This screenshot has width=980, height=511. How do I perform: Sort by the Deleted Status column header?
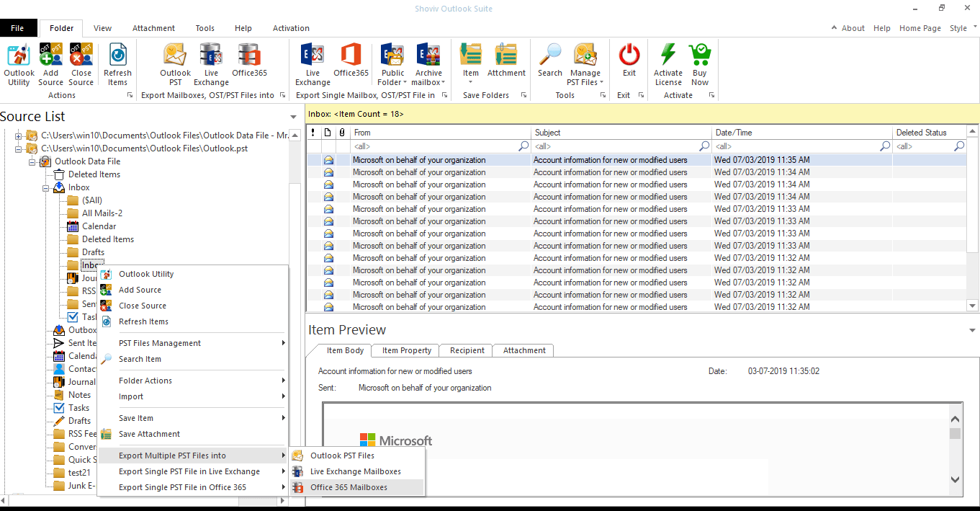coord(929,133)
